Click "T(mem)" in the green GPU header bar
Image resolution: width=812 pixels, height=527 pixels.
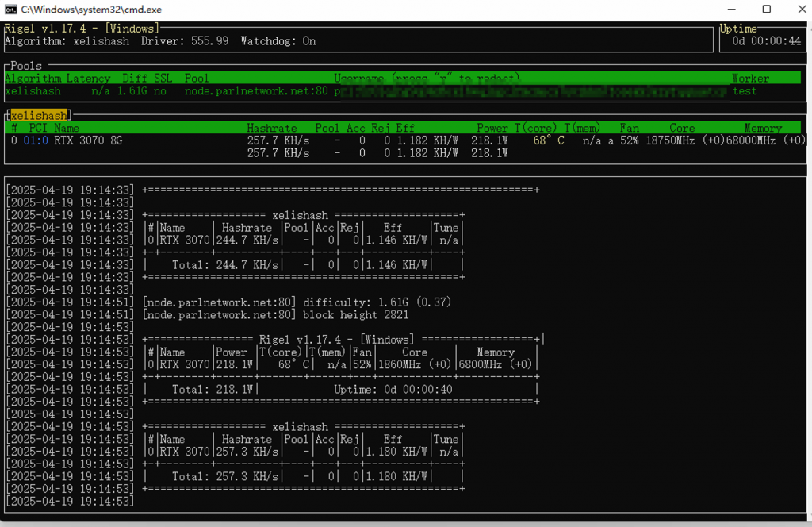point(583,128)
